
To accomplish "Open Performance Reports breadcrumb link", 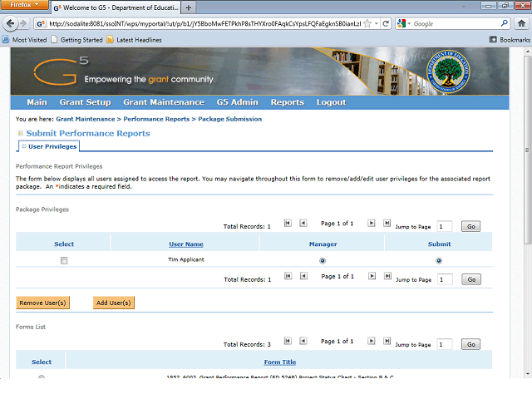I will pyautogui.click(x=156, y=119).
